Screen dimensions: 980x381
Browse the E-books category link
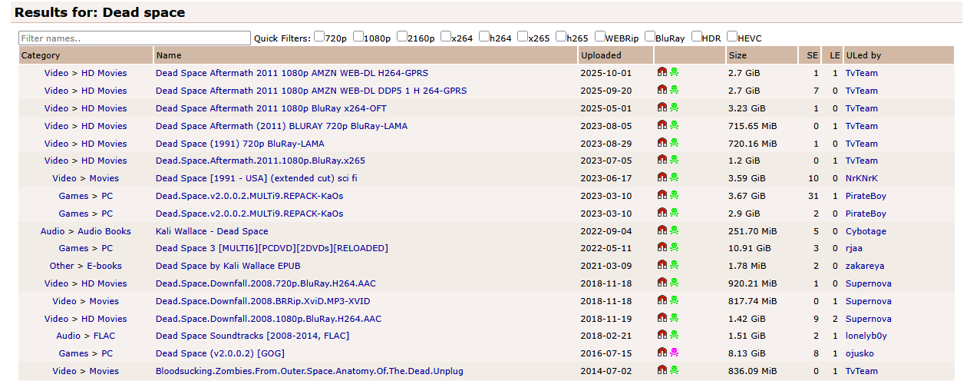coord(104,266)
